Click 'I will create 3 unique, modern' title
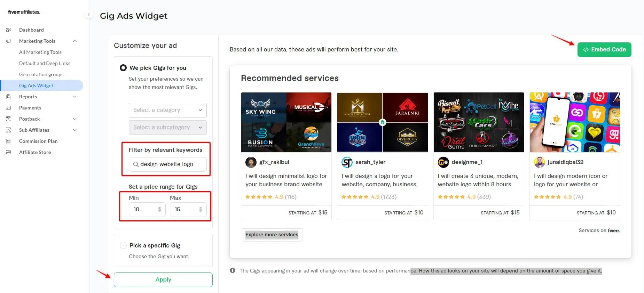644x293 pixels. pyautogui.click(x=478, y=180)
